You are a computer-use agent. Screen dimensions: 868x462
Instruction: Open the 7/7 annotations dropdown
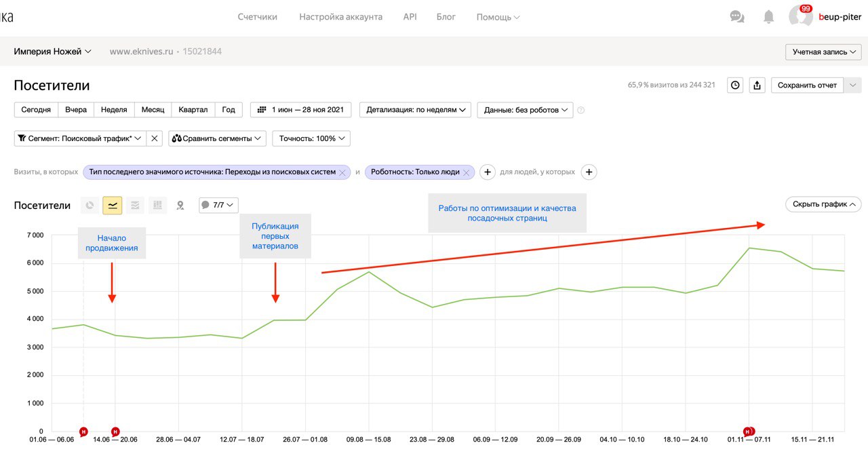click(218, 205)
